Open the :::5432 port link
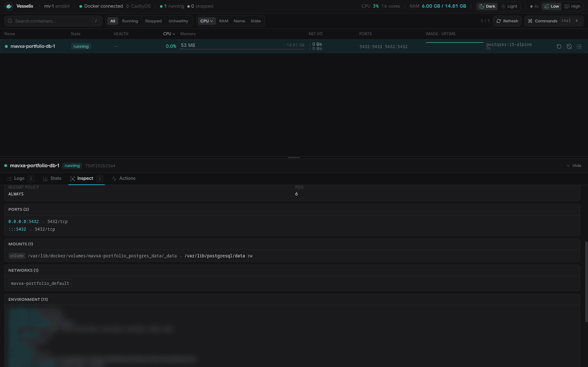 (x=17, y=229)
